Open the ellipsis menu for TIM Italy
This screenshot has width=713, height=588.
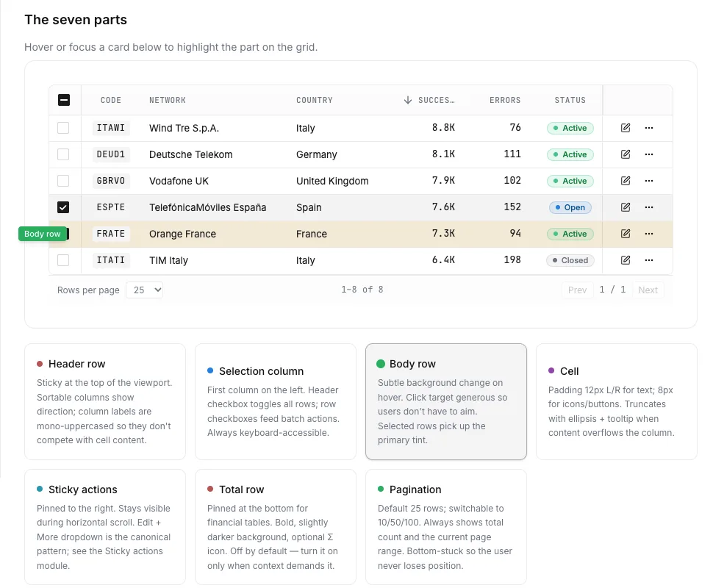point(649,259)
